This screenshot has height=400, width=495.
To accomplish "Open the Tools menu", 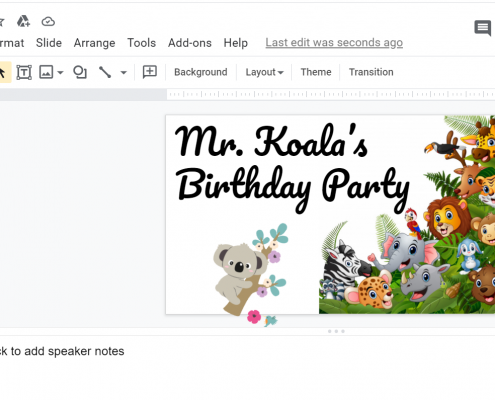I will point(142,43).
